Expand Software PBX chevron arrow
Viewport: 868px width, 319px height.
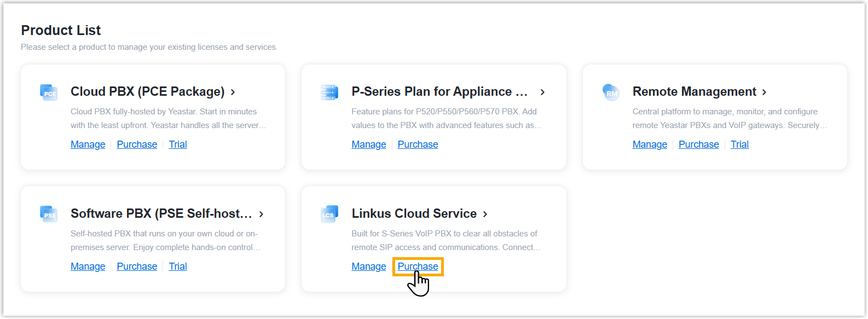pos(262,214)
